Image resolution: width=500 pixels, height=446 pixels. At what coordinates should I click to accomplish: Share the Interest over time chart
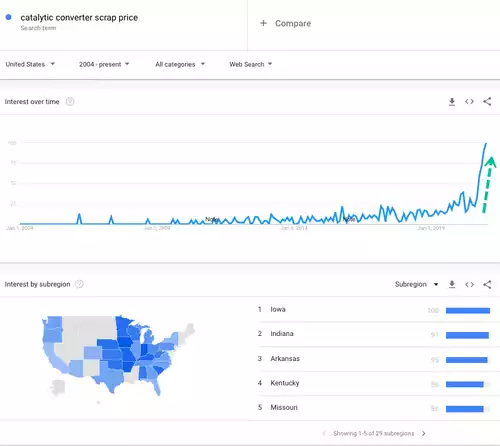tap(487, 101)
